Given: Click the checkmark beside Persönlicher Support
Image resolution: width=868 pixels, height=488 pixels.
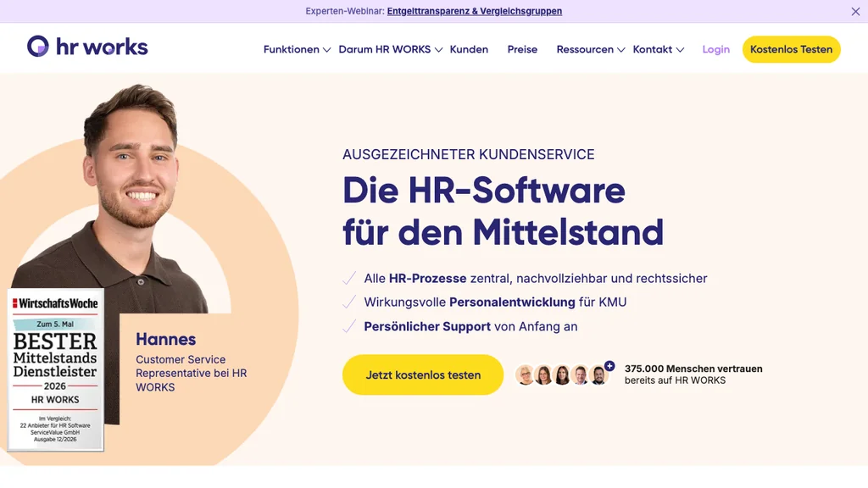Looking at the screenshot, I should (x=349, y=326).
